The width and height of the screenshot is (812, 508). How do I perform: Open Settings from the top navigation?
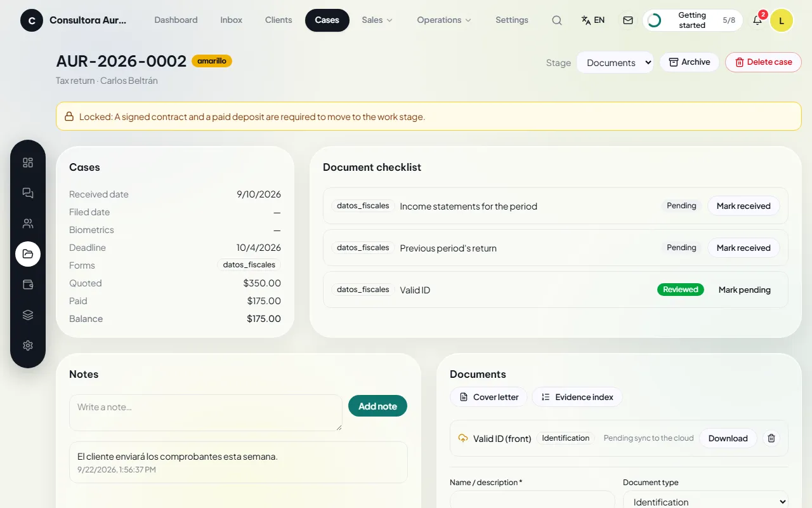pyautogui.click(x=512, y=20)
